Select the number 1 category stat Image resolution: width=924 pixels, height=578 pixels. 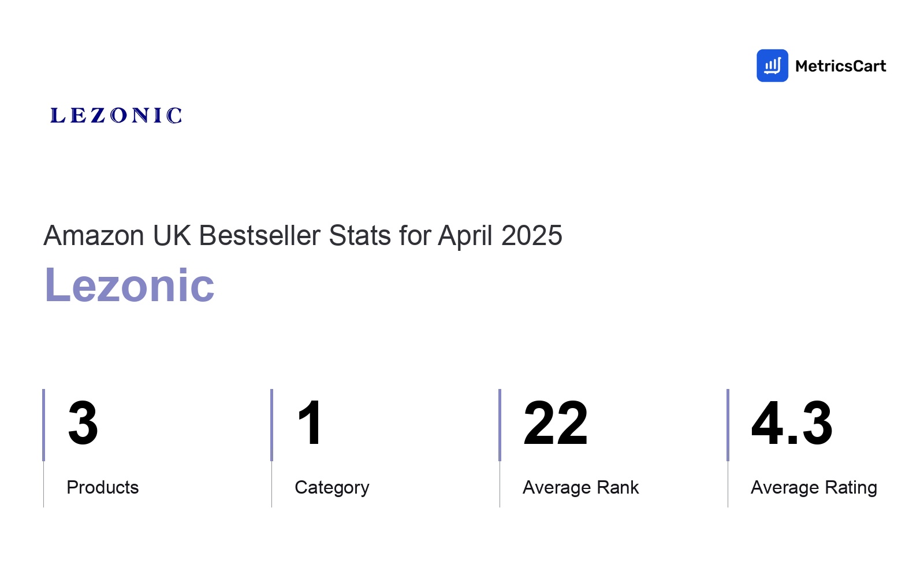(x=310, y=424)
